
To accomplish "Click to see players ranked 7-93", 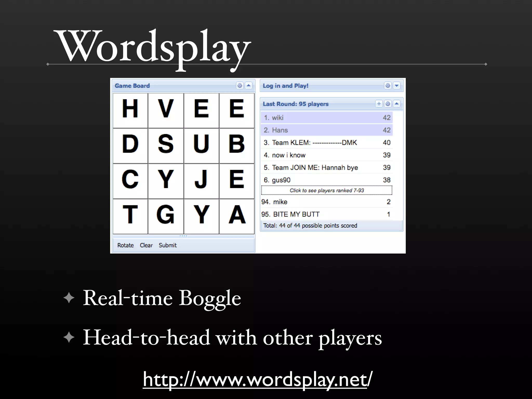I will coord(327,190).
